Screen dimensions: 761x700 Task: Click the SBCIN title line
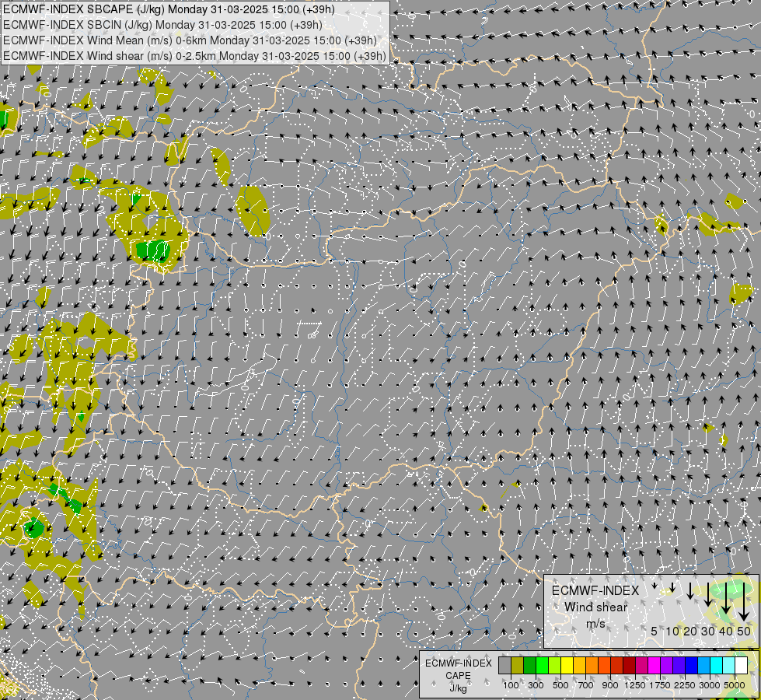[x=162, y=25]
